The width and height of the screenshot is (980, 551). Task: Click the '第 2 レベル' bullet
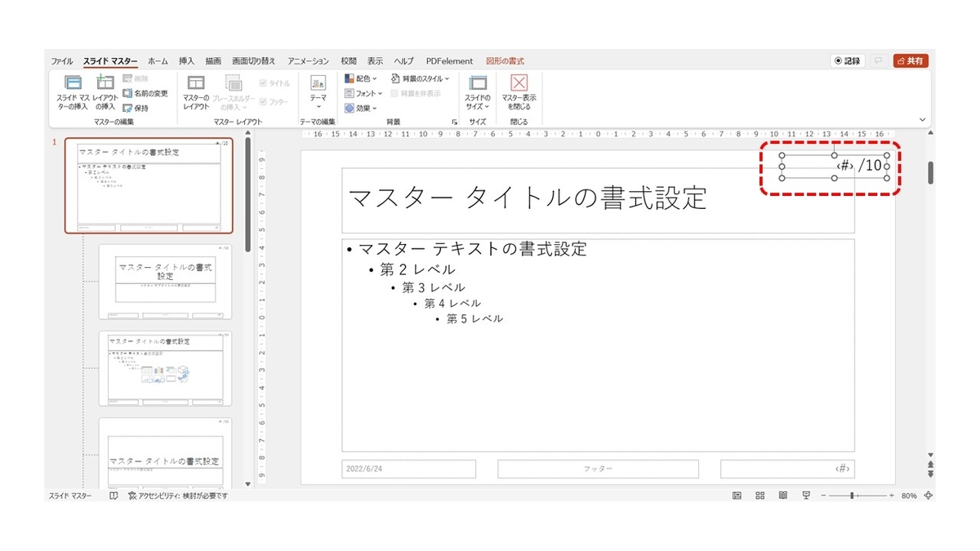pyautogui.click(x=418, y=269)
